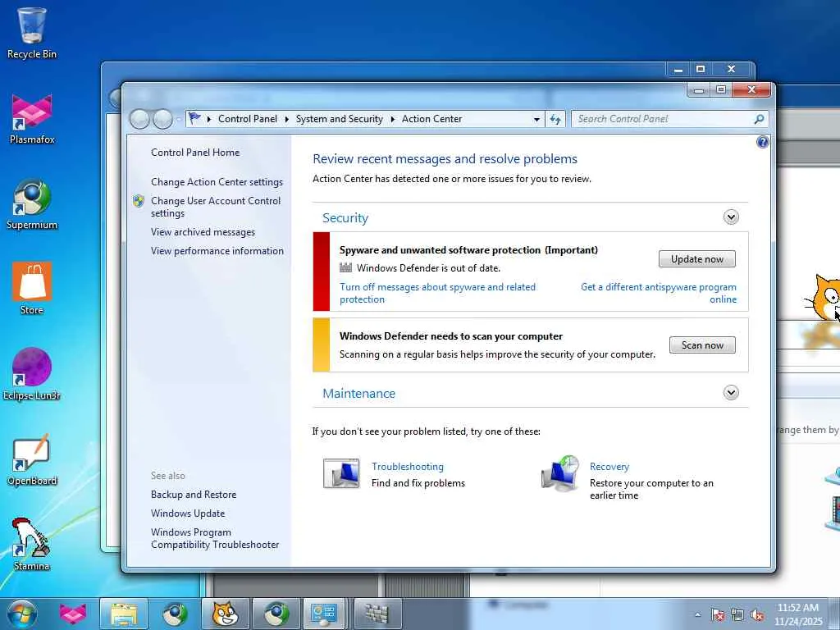Launch Eclipse Lun3r from the desktop
Screen dimensions: 840x630
coord(32,374)
